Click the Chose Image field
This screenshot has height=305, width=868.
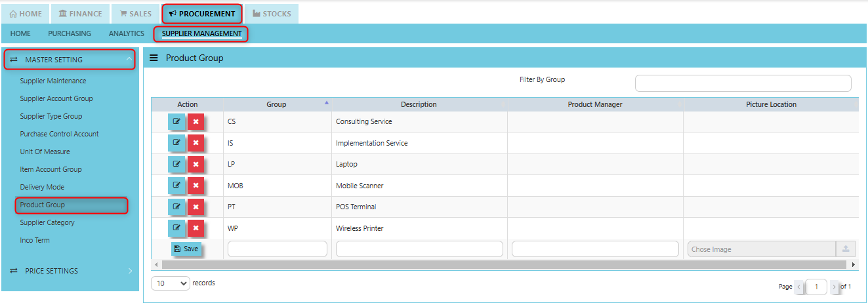pyautogui.click(x=762, y=249)
